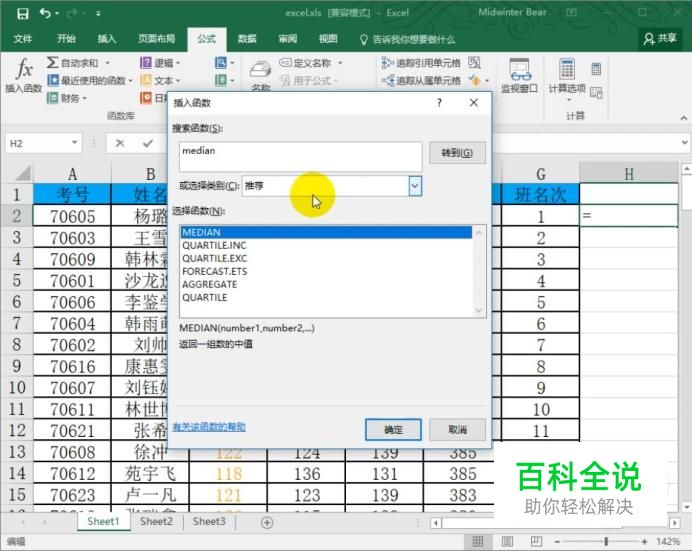Open the Text functions icon

pyautogui.click(x=146, y=80)
